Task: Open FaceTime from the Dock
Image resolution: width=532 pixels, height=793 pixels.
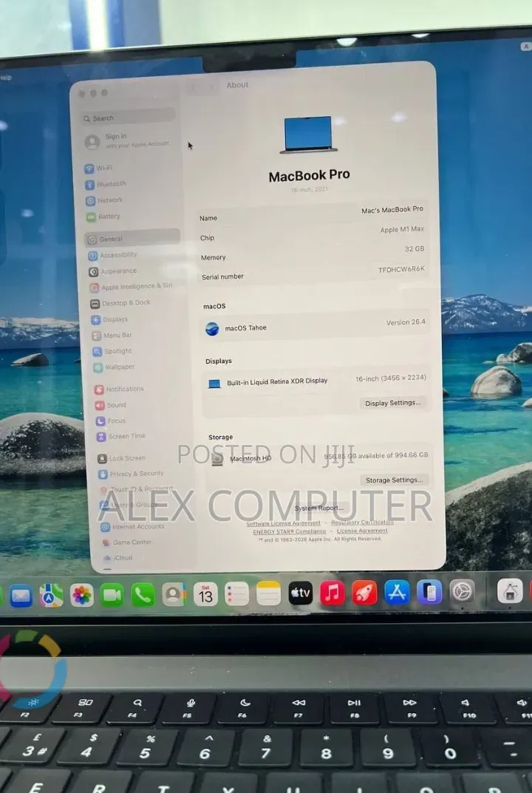Action: pos(112,595)
